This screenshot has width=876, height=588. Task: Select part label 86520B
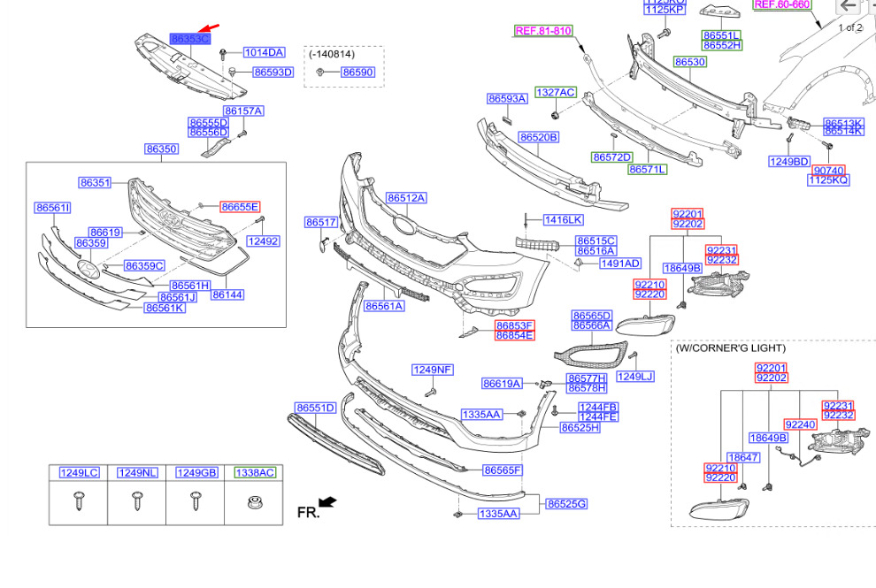(538, 137)
